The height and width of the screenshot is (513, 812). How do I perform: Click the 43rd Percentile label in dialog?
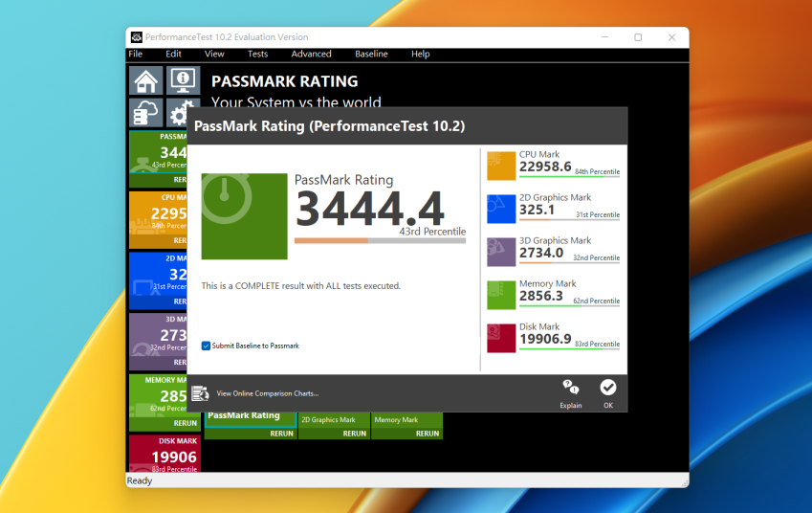pos(432,232)
